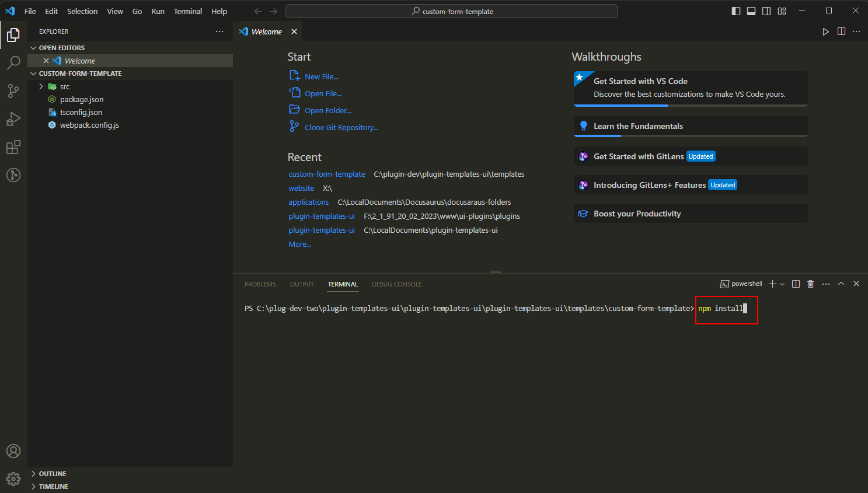Open the Accounts menu icon
868x493 pixels.
(x=13, y=451)
